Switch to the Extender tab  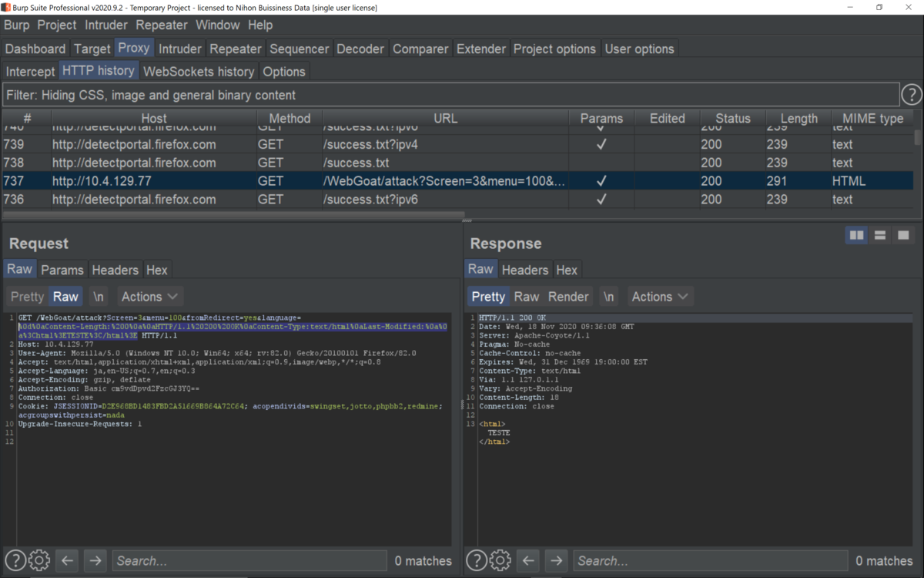coord(481,49)
